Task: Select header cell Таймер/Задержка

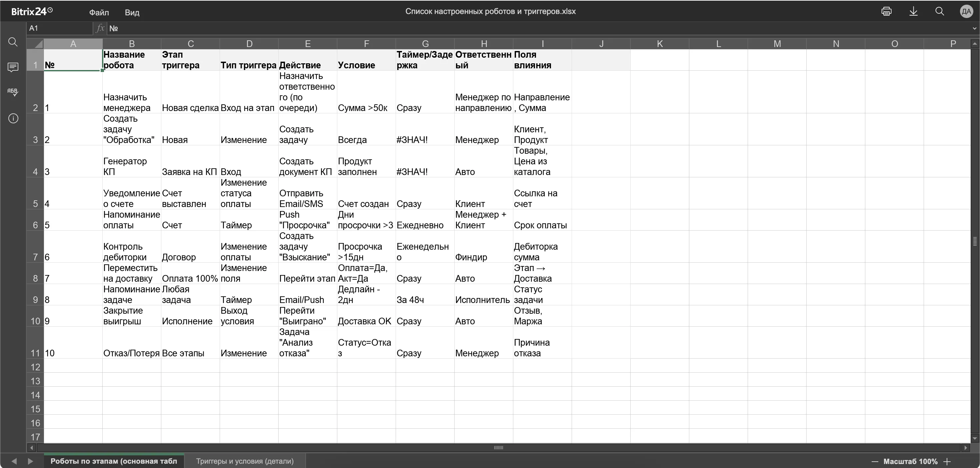Action: [425, 60]
